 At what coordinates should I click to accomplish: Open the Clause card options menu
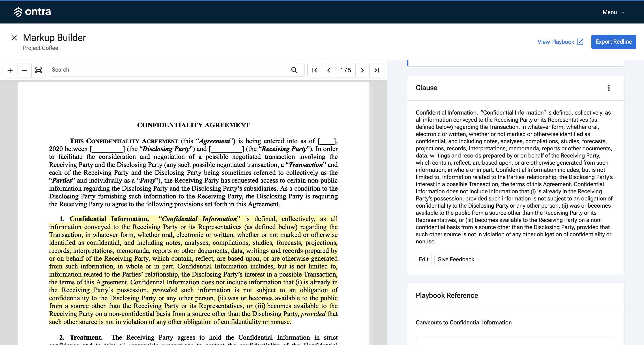tap(609, 88)
